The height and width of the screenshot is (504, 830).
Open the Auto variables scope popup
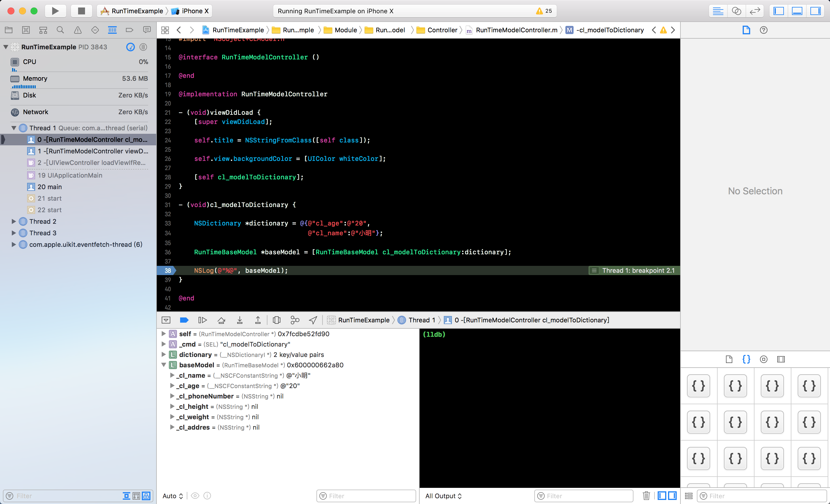tap(172, 496)
